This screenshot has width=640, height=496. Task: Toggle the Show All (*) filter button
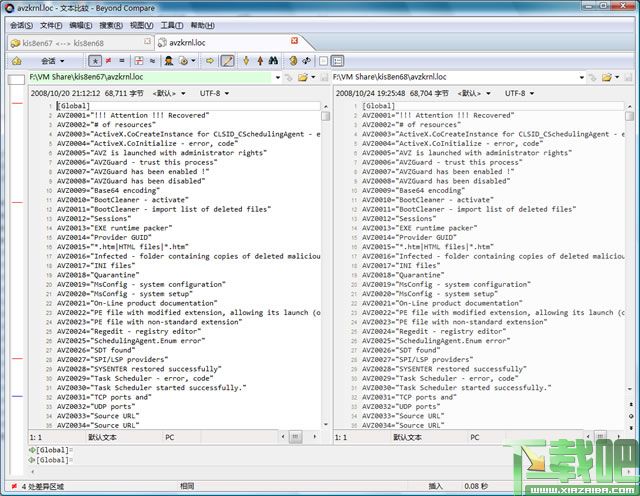click(x=95, y=61)
